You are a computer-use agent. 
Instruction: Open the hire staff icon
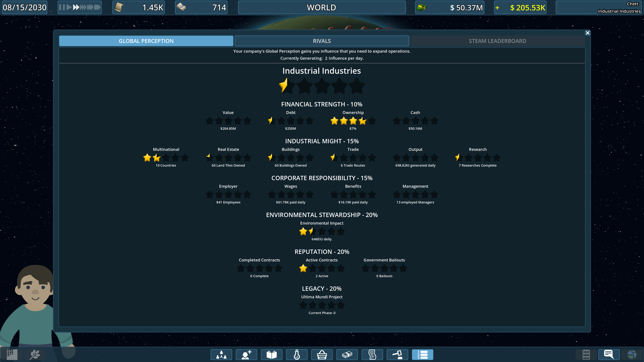point(247,354)
